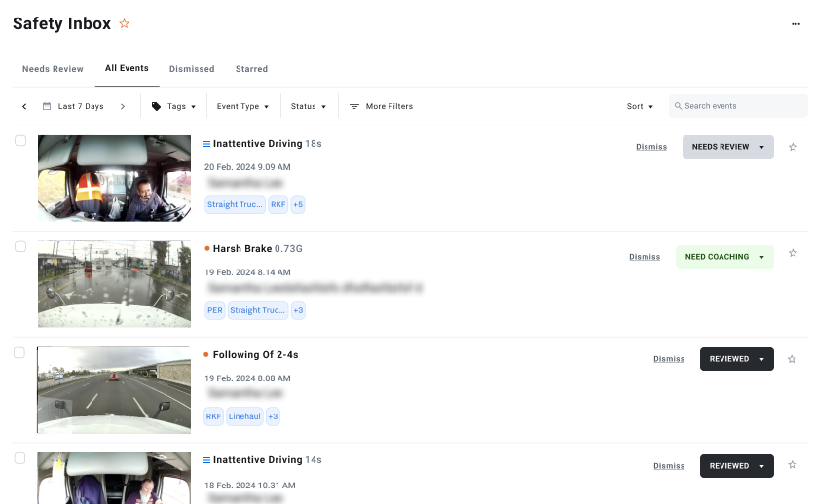The width and height of the screenshot is (814, 504).
Task: Open the three-dot more options menu
Action: [795, 24]
